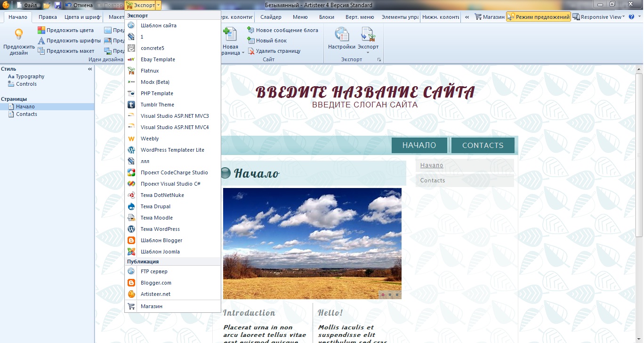Click the eBay logo icon in export menu
Screen dimensions: 644x343
[x=131, y=59]
